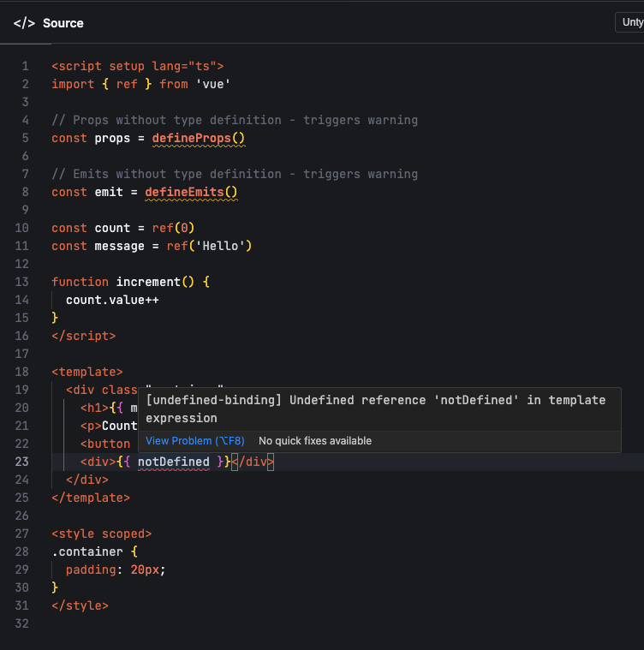This screenshot has width=644, height=650.
Task: Click the h1 tag on line 20
Action: point(94,408)
